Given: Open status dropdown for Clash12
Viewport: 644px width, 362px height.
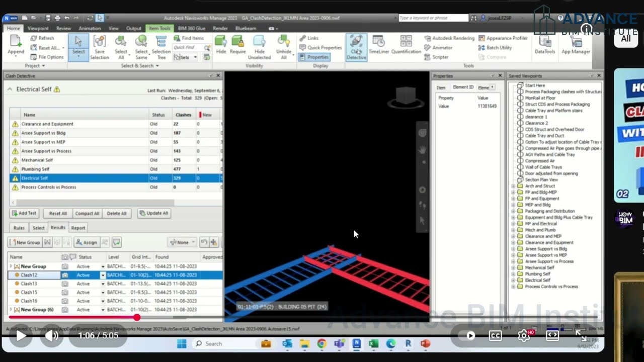Looking at the screenshot, I should pyautogui.click(x=103, y=276).
